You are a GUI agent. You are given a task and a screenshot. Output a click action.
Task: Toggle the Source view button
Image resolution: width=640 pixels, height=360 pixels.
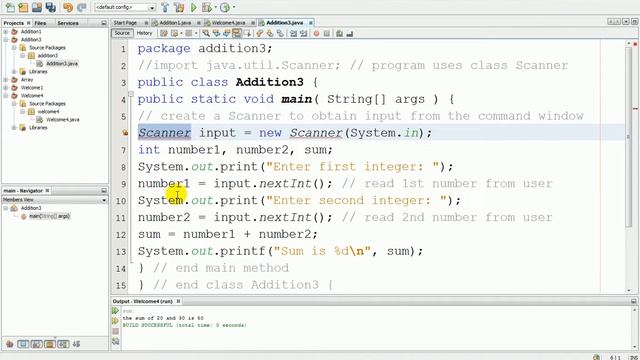[122, 33]
